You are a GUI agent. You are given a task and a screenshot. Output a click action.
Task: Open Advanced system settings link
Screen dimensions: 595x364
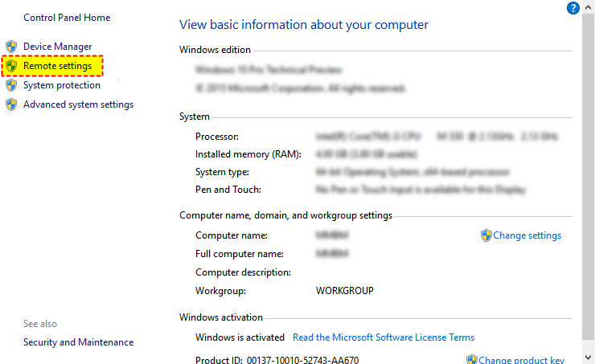pyautogui.click(x=79, y=104)
